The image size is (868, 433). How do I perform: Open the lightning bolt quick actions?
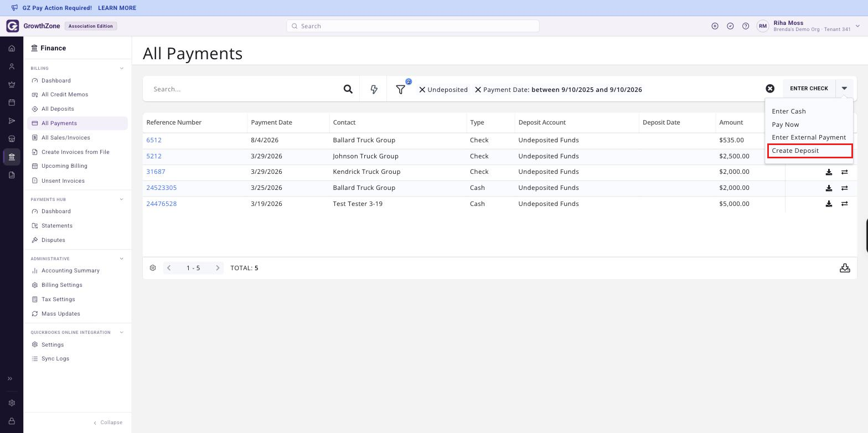click(374, 89)
